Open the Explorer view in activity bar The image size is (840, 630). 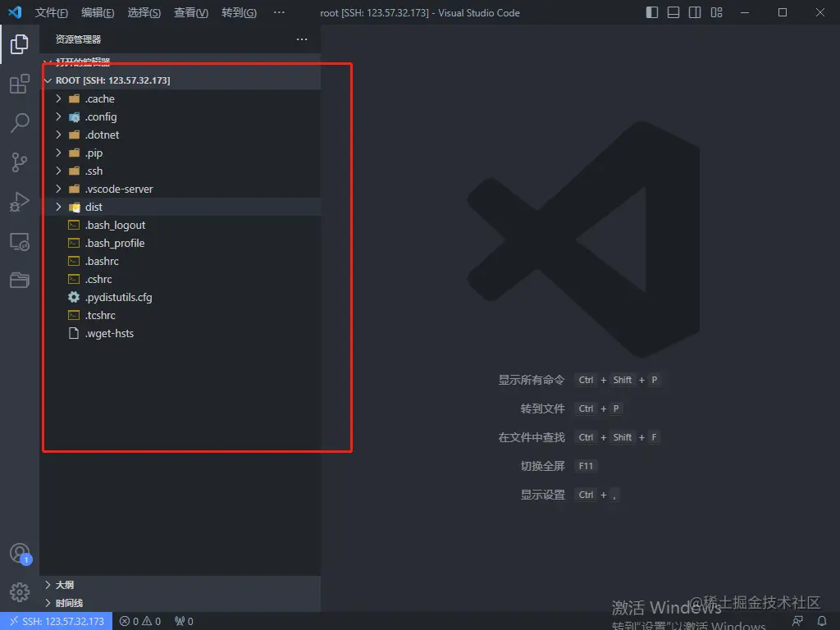click(x=20, y=44)
